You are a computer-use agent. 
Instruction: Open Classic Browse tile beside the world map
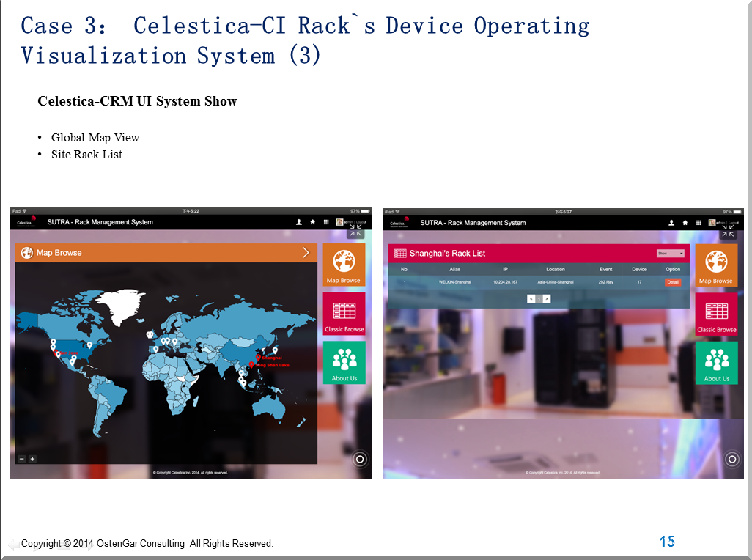344,314
